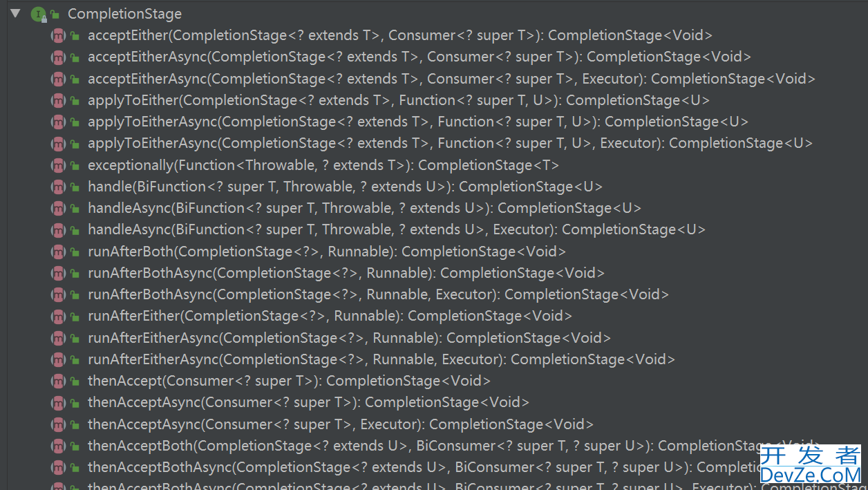868x490 pixels.
Task: Select handleAsync with Executor parameter
Action: coord(397,229)
